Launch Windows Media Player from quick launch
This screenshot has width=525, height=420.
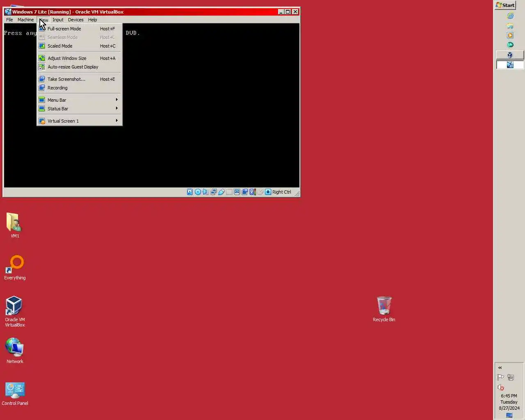tap(510, 35)
